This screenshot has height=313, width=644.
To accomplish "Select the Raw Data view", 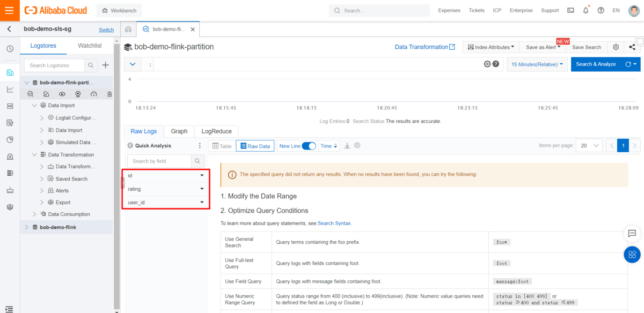I will 255,146.
